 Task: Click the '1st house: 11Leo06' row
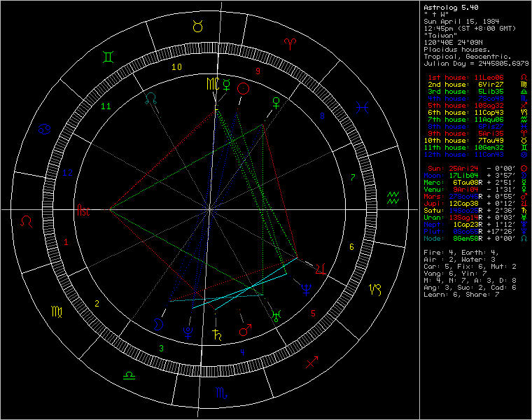click(x=477, y=78)
